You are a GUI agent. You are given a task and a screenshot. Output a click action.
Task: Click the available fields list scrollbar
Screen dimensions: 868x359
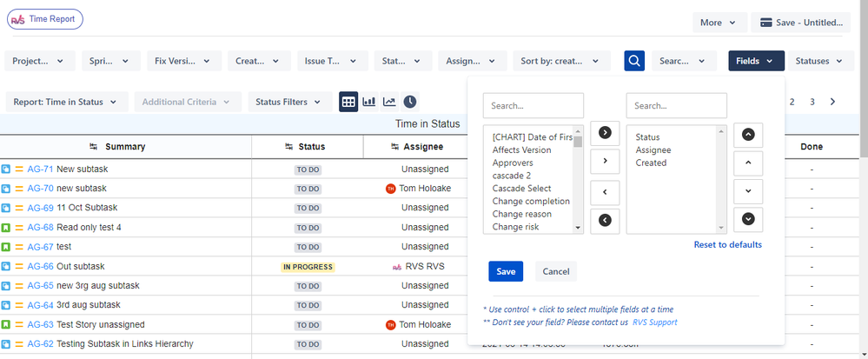tap(578, 179)
